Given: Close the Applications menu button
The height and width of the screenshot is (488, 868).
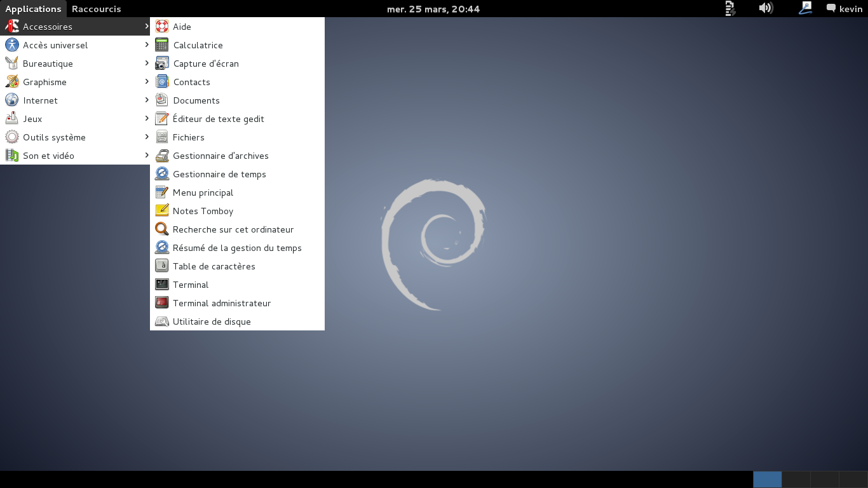Looking at the screenshot, I should point(33,9).
